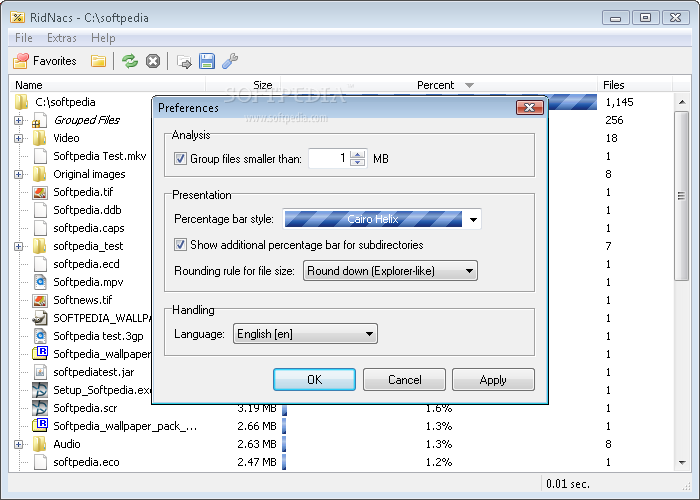
Task: Click the Softnews.tif file icon
Action: 40,300
